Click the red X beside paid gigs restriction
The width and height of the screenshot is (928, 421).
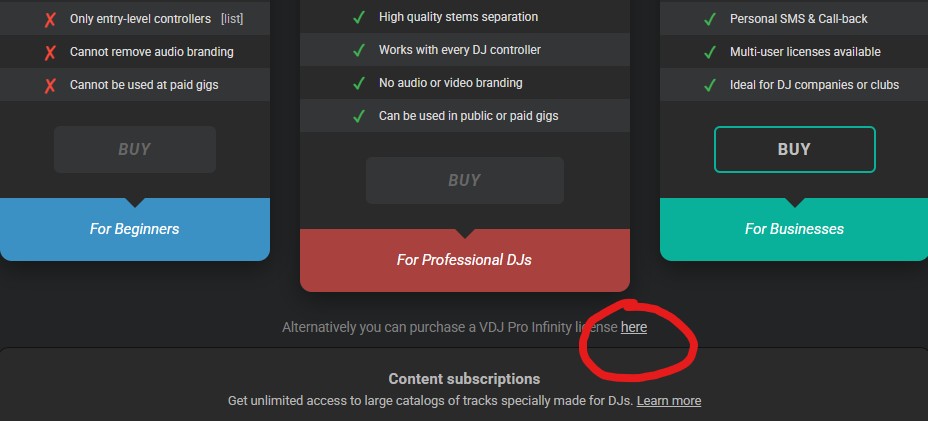coord(49,85)
